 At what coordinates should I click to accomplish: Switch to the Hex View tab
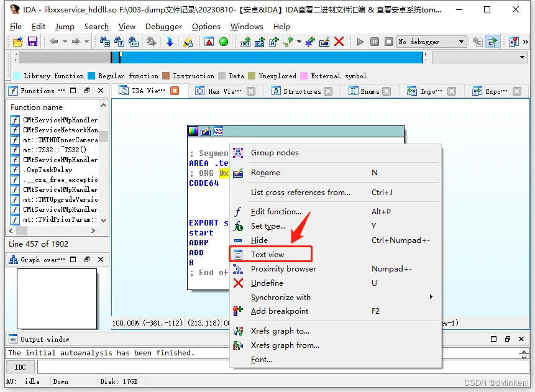point(225,91)
